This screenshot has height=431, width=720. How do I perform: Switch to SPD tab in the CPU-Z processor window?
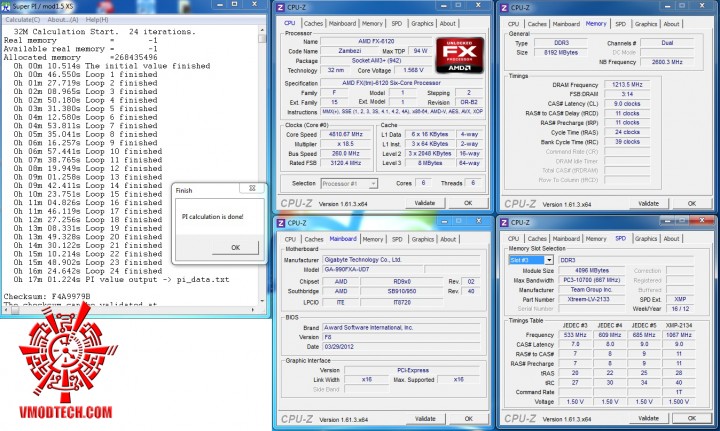coord(397,23)
